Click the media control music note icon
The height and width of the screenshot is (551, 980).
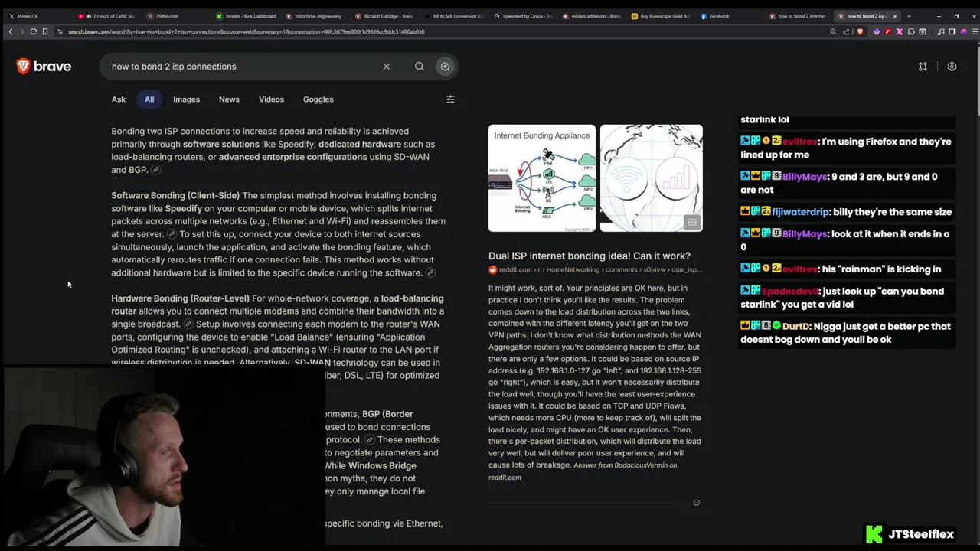(940, 31)
